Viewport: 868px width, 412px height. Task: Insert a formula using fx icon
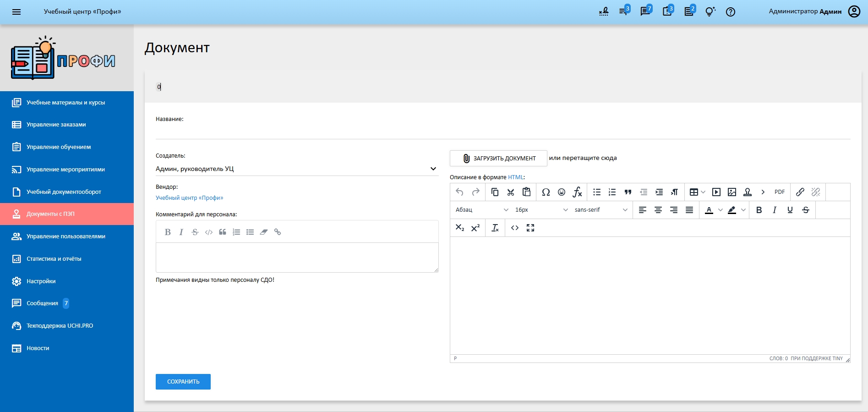(577, 192)
